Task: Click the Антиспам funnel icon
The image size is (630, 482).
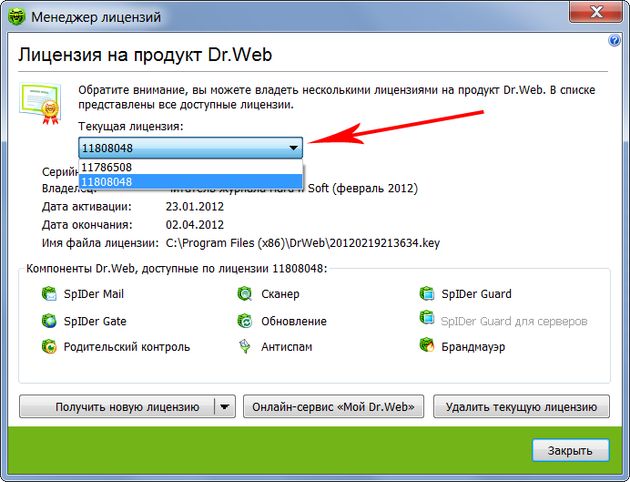Action: (244, 347)
